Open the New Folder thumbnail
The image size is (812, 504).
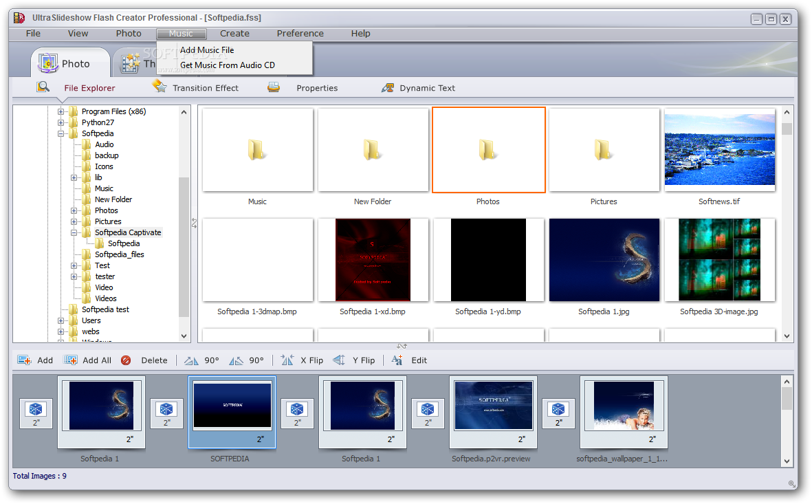tap(373, 150)
